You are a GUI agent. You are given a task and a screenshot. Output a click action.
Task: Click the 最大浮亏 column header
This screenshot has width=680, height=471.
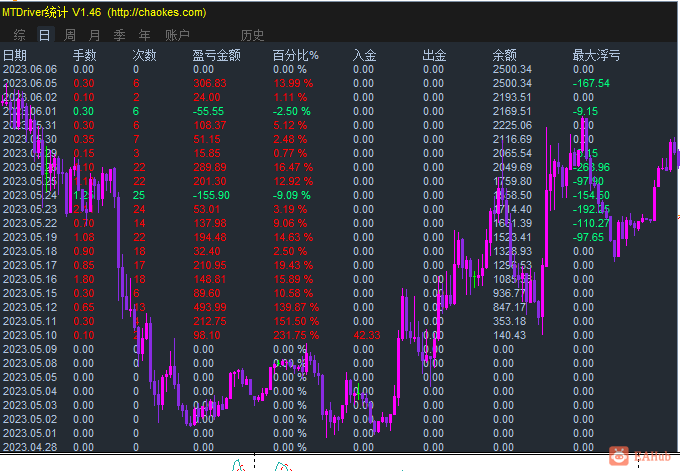point(596,55)
